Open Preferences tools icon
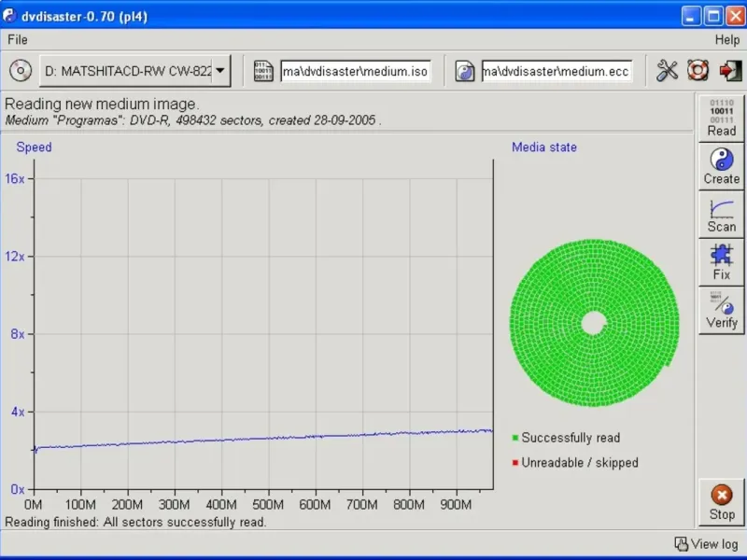This screenshot has height=560, width=747. coord(667,71)
